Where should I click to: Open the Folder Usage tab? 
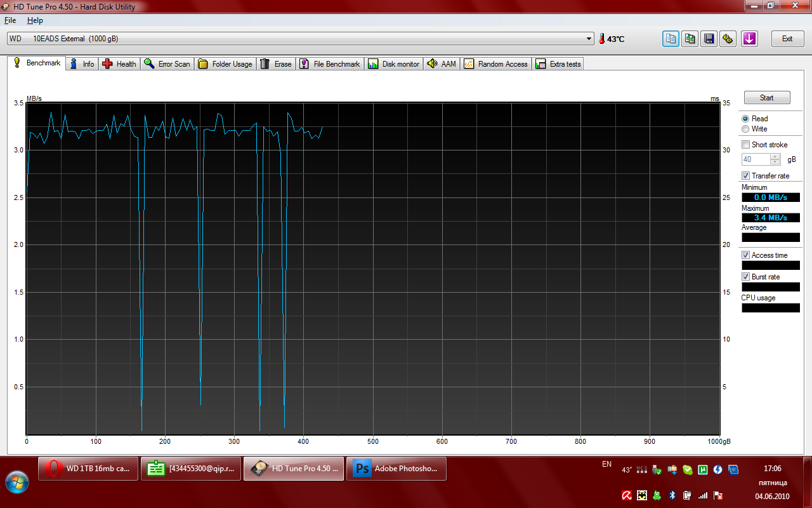click(x=225, y=64)
